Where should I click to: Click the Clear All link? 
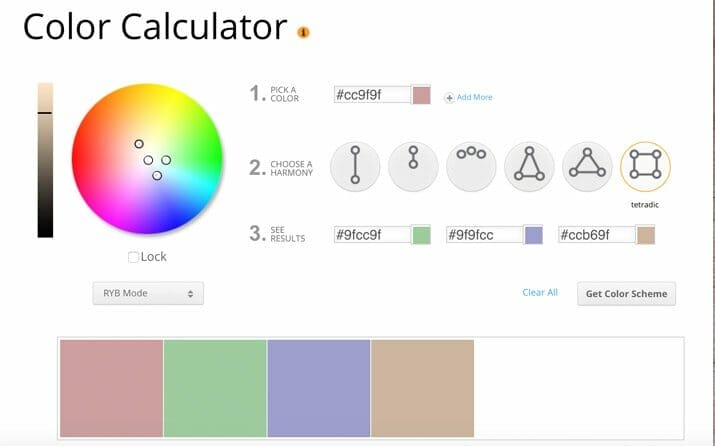click(540, 293)
